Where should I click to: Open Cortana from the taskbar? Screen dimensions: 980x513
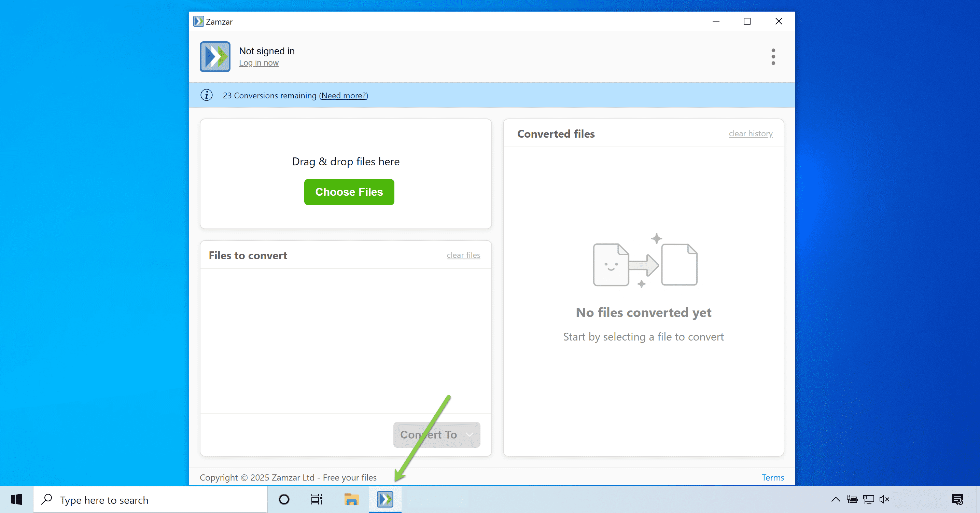point(283,499)
